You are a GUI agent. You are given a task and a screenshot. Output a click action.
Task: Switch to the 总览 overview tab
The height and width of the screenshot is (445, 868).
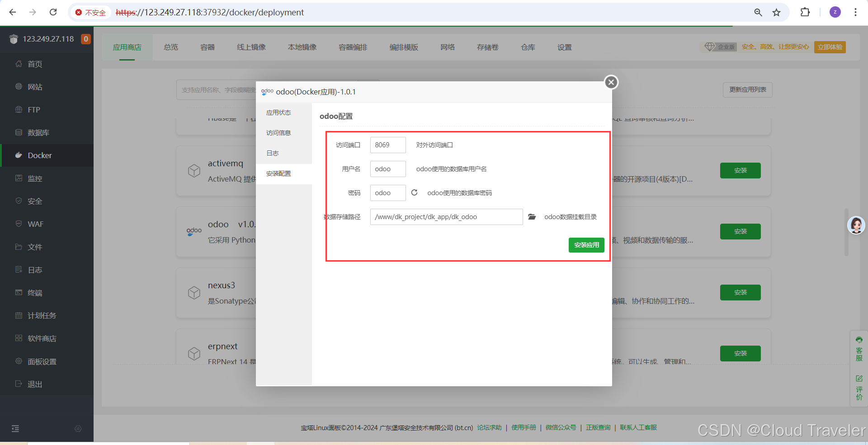tap(171, 47)
